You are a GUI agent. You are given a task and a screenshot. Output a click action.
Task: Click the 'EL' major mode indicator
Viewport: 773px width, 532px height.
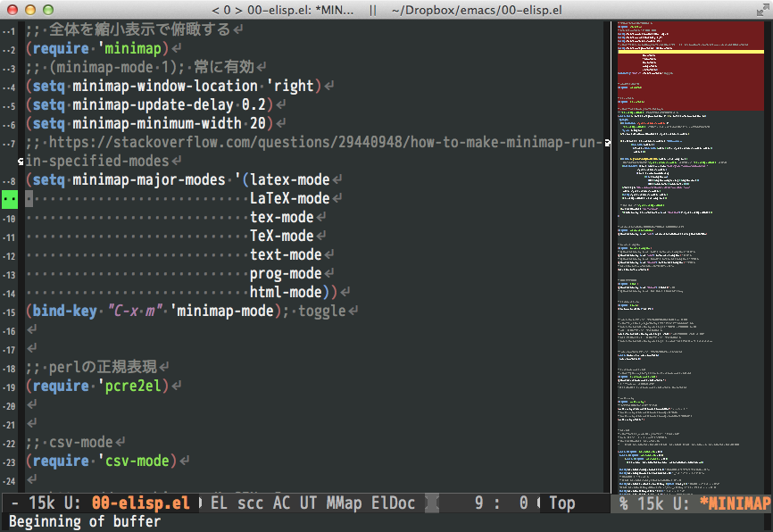click(219, 503)
